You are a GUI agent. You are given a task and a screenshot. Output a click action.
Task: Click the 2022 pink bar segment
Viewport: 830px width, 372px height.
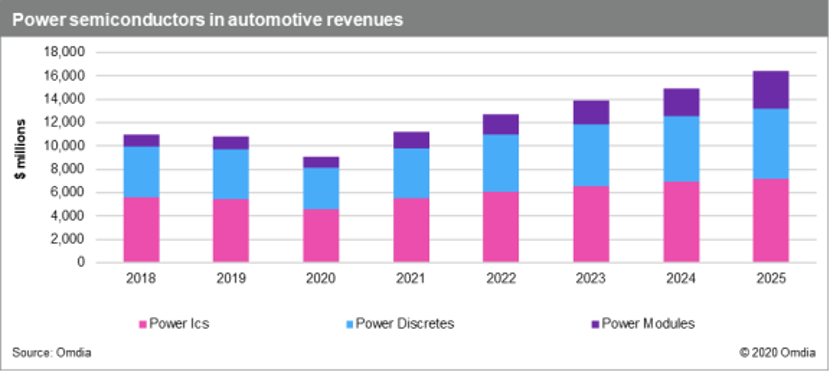(501, 227)
